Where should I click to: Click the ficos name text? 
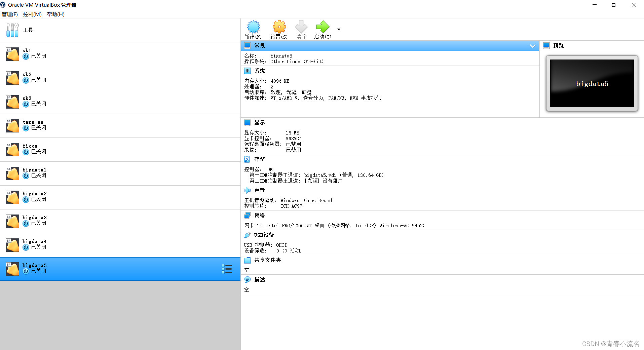click(x=30, y=146)
